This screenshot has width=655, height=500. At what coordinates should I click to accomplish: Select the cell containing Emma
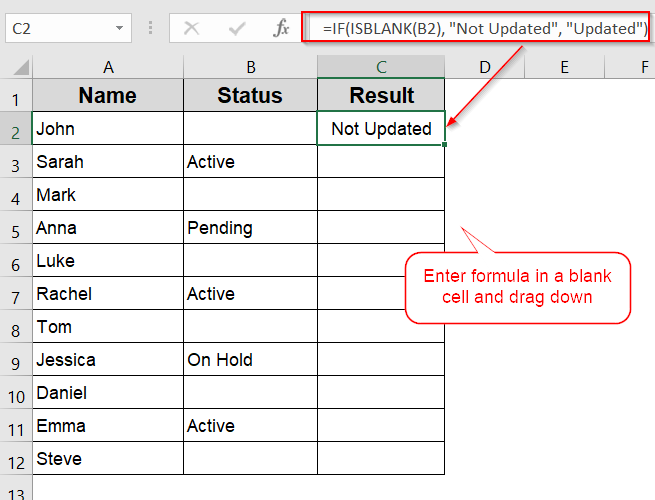[108, 425]
